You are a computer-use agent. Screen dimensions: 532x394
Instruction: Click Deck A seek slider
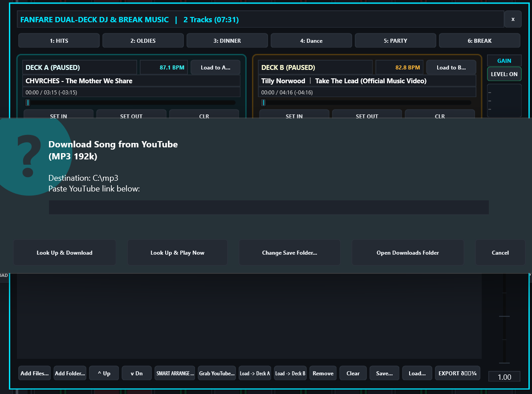pos(130,102)
